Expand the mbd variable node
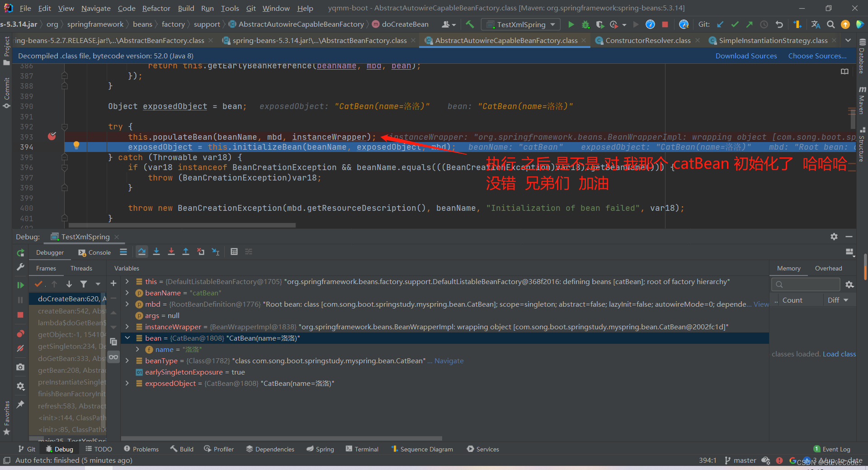Viewport: 868px width, 470px height. click(x=127, y=304)
